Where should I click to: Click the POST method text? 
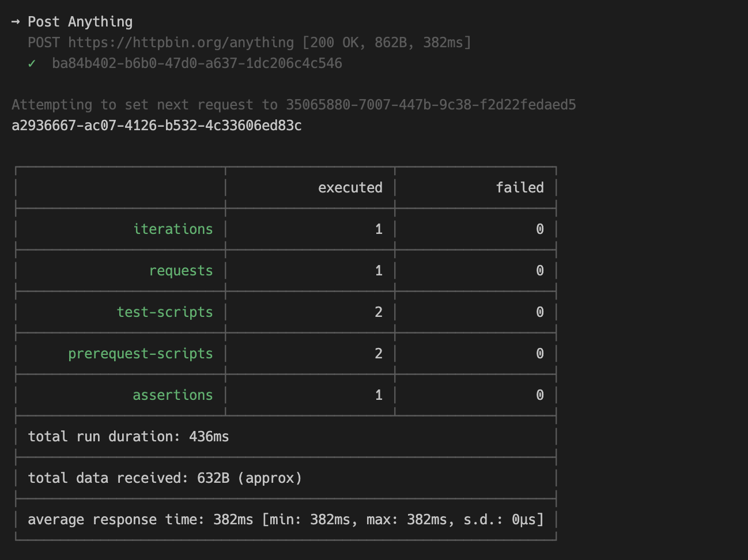(x=41, y=42)
